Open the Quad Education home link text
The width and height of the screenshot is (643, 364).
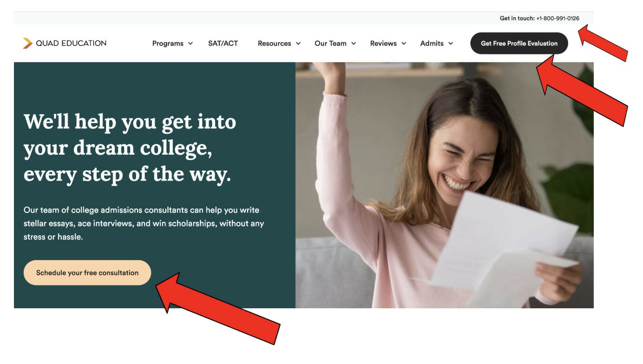[71, 43]
